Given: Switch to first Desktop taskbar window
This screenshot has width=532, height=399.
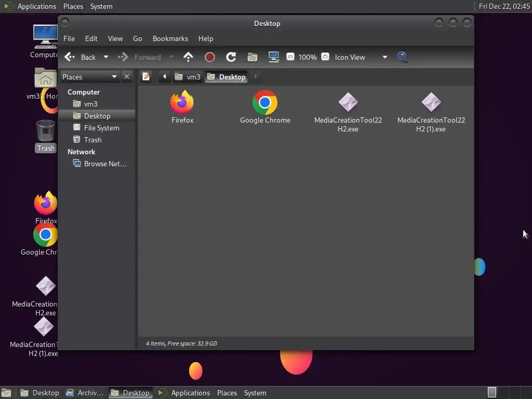Looking at the screenshot, I should coord(39,393).
